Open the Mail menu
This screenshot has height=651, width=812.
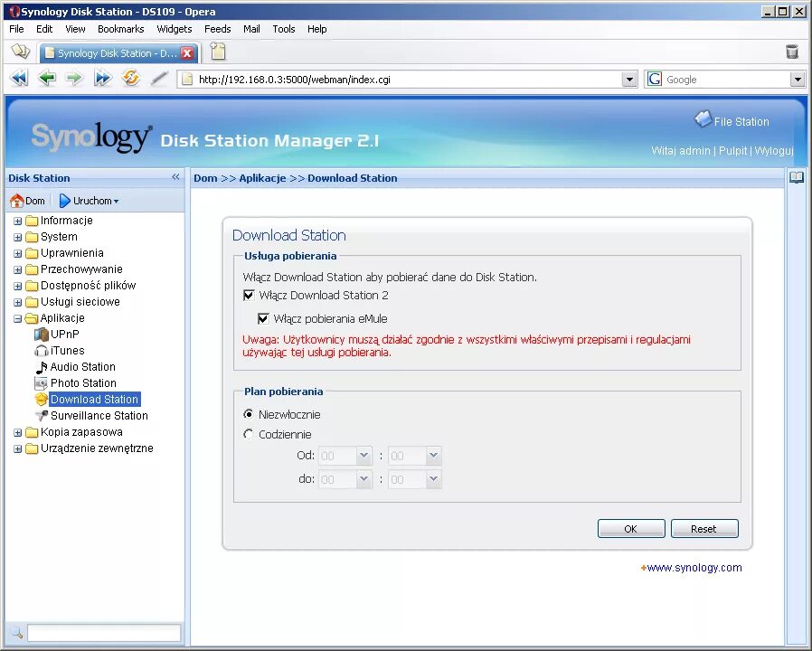tap(251, 29)
